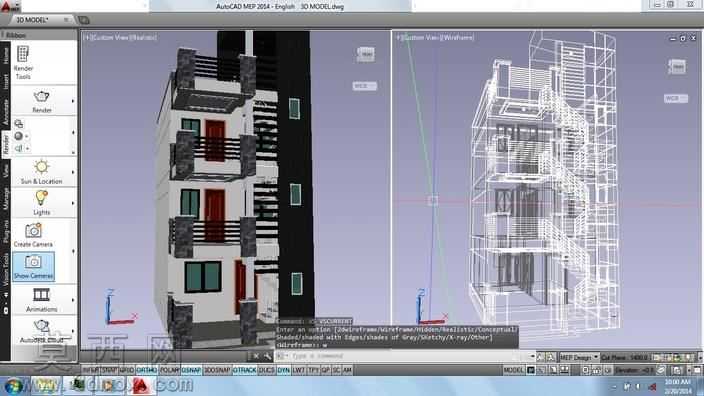Expand the Animations panel flyout arrow

coord(73,300)
